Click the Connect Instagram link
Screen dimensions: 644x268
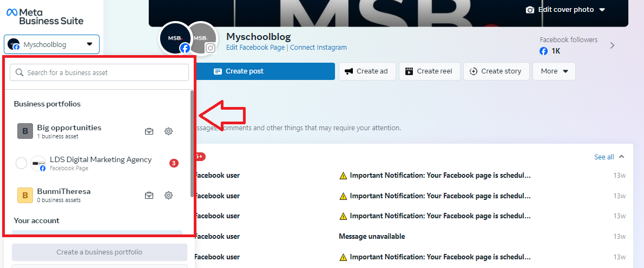pyautogui.click(x=318, y=47)
